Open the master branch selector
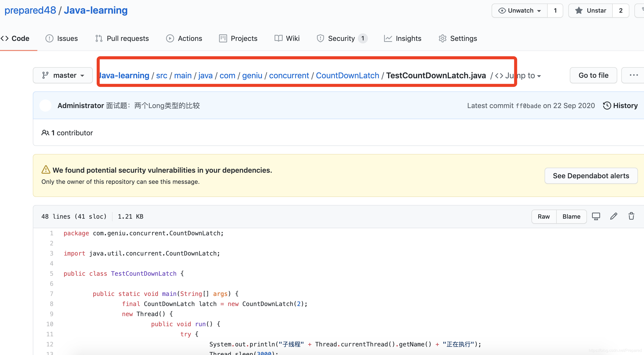 click(63, 75)
